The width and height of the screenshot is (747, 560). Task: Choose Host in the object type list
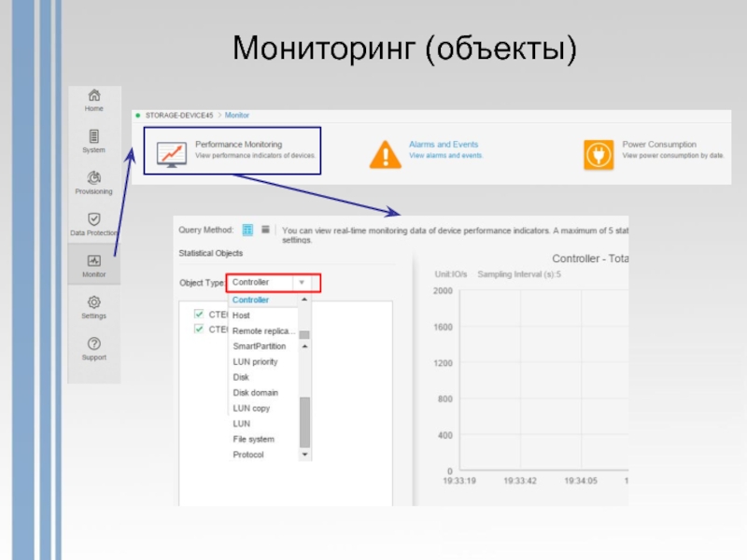[x=241, y=315]
